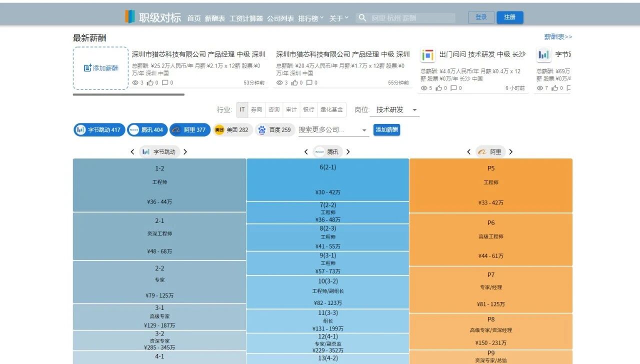Click the 百度 logo on the 百度 259 pill
Image resolution: width=640 pixels, height=364 pixels.
tap(261, 129)
